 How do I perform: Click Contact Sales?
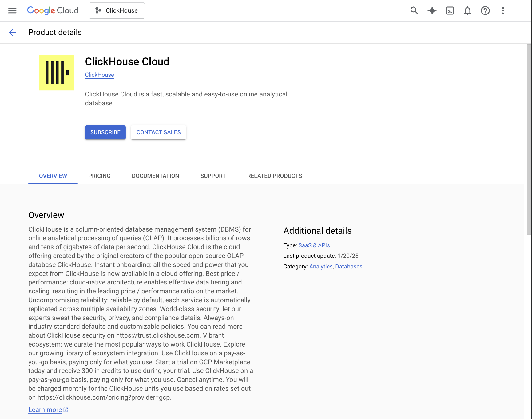158,132
